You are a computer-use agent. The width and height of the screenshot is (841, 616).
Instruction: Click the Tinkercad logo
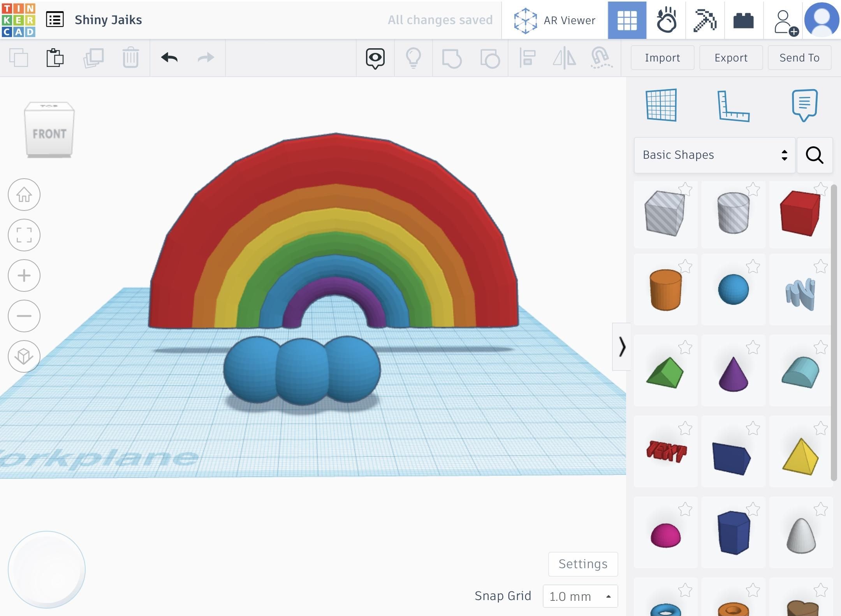pyautogui.click(x=18, y=19)
